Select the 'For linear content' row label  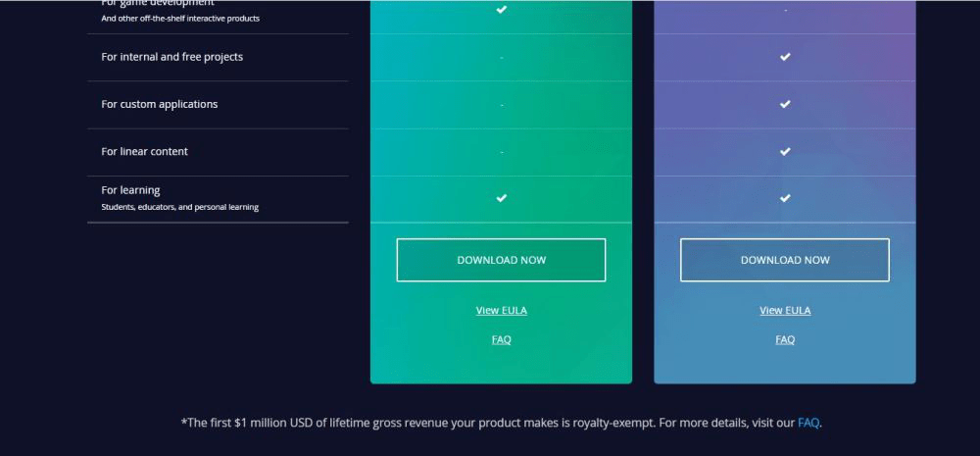pyautogui.click(x=144, y=151)
